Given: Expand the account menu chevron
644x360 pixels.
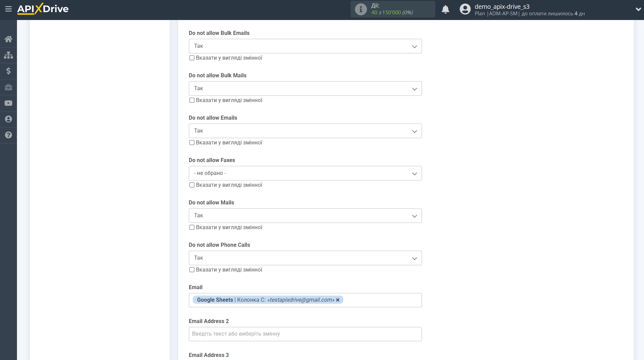Looking at the screenshot, I should click(x=638, y=9).
